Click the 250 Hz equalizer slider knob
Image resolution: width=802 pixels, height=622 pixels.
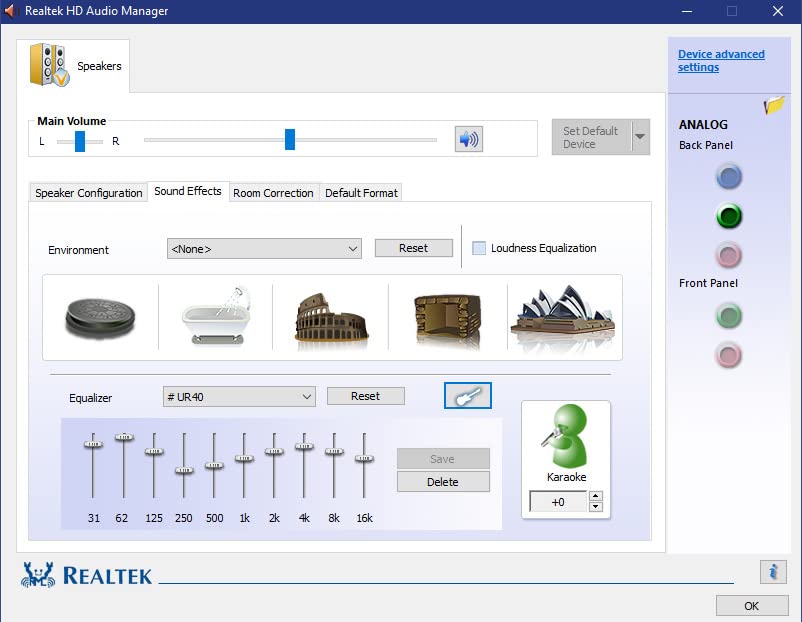[184, 470]
